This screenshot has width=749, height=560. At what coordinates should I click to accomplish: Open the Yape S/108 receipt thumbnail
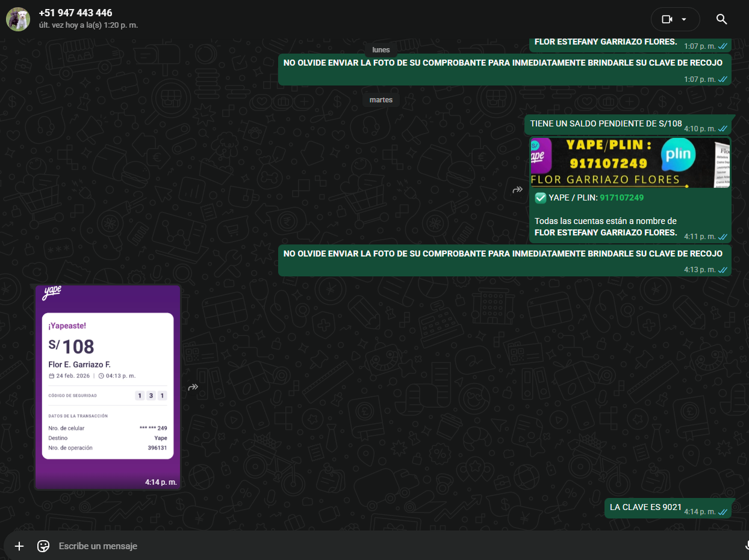[x=108, y=385]
